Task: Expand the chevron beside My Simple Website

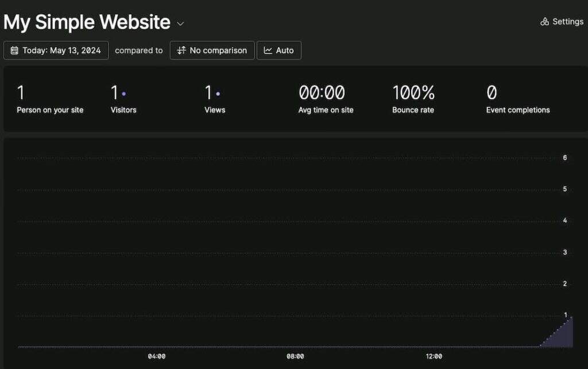Action: [x=180, y=24]
